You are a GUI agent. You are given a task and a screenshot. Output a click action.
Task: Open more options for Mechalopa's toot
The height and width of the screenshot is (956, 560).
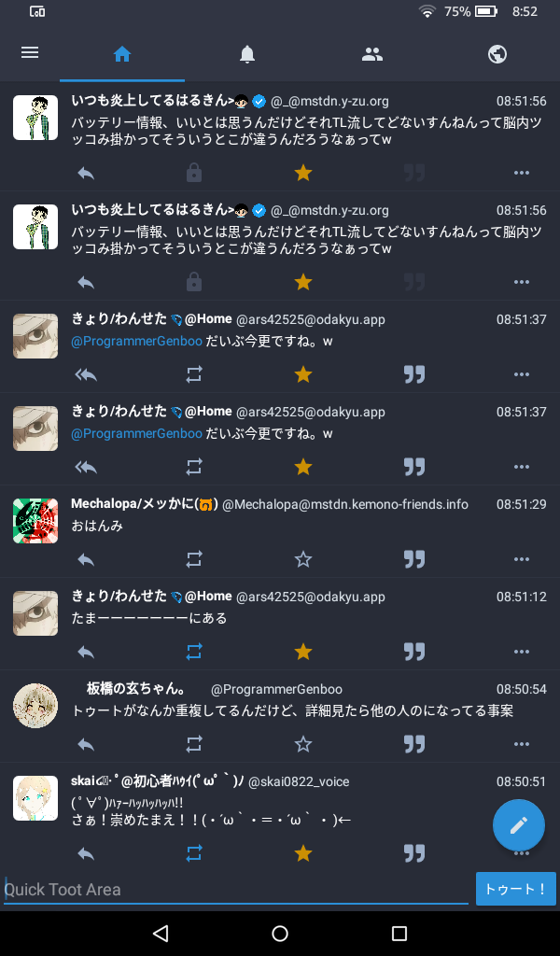click(x=522, y=559)
